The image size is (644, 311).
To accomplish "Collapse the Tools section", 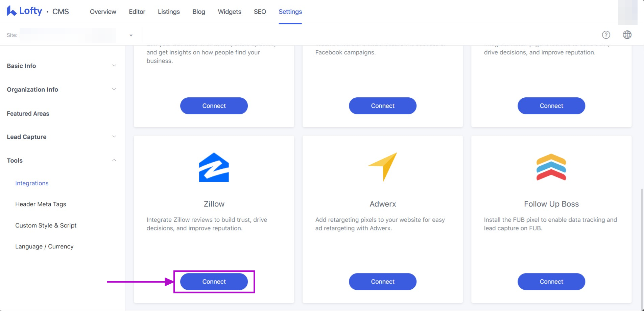I will pyautogui.click(x=114, y=160).
